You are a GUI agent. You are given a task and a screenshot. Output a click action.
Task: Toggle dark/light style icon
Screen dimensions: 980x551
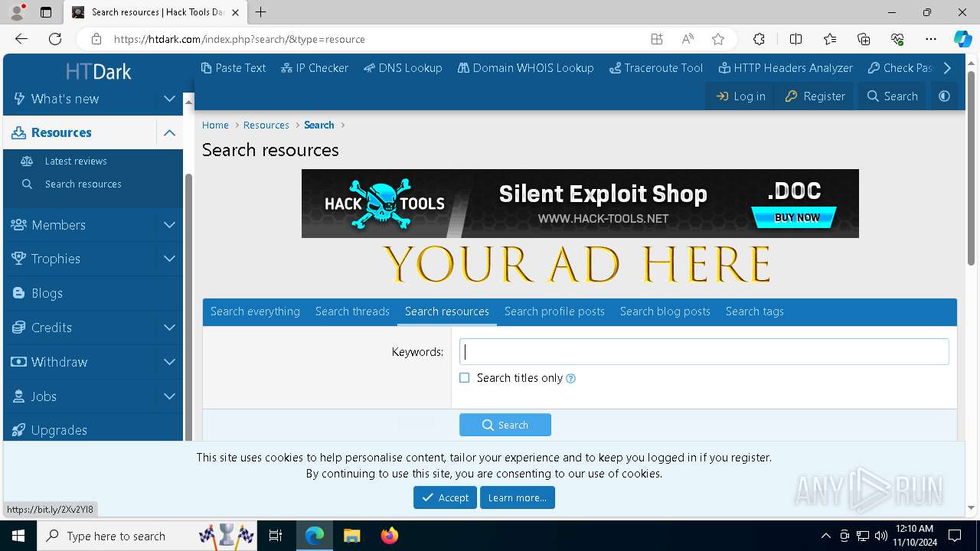[x=944, y=96]
